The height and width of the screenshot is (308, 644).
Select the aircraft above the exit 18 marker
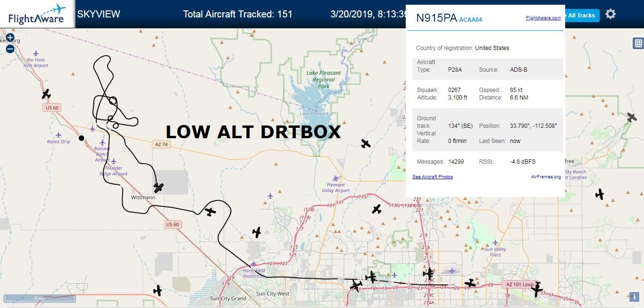click(x=372, y=277)
